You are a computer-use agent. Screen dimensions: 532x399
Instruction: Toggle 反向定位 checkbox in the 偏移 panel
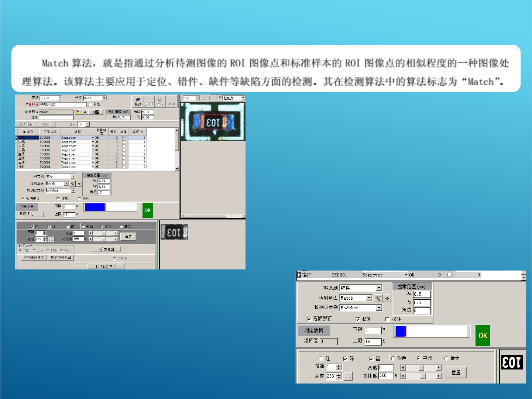click(23, 199)
